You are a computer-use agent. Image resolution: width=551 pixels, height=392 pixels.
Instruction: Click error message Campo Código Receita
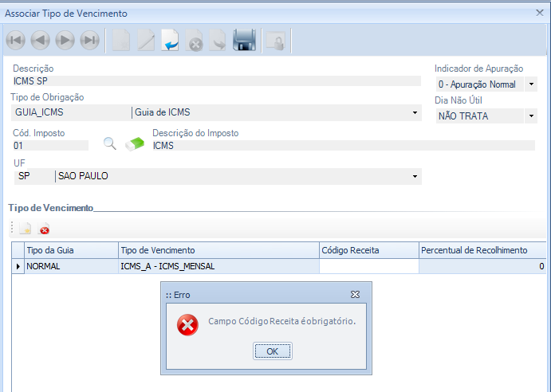[x=281, y=321]
